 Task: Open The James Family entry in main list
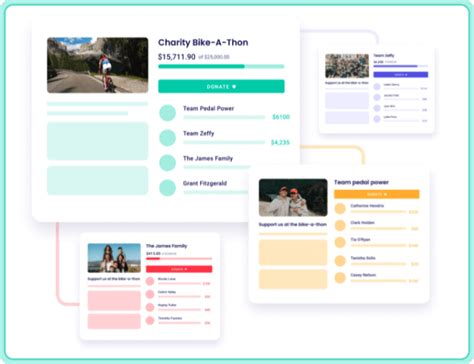[x=204, y=163]
